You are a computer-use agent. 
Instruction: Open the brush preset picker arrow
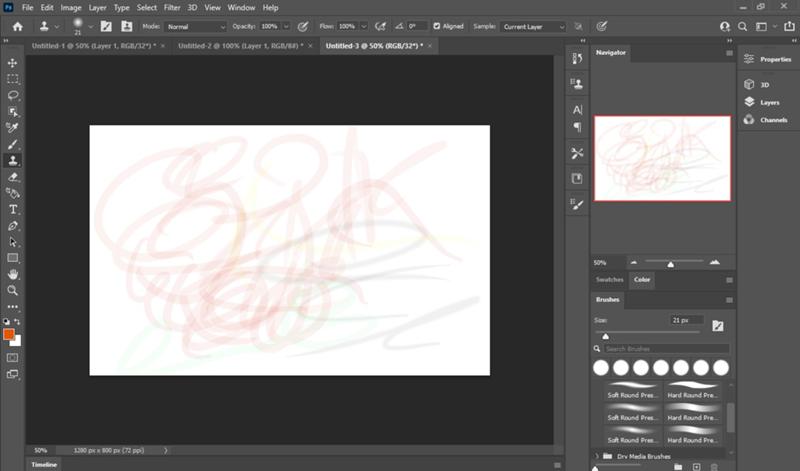[x=91, y=27]
